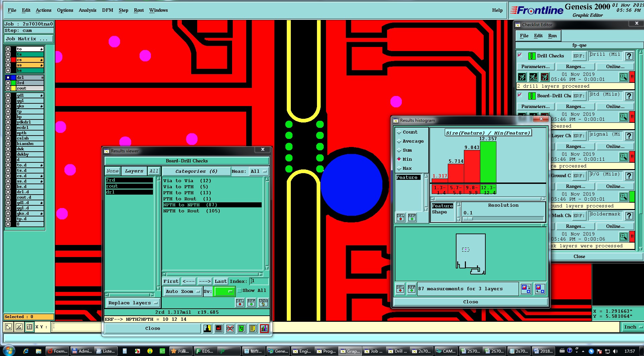The image size is (644, 356).
Task: Open the Board-Drill ERF Std (Mils) field
Action: (x=605, y=96)
